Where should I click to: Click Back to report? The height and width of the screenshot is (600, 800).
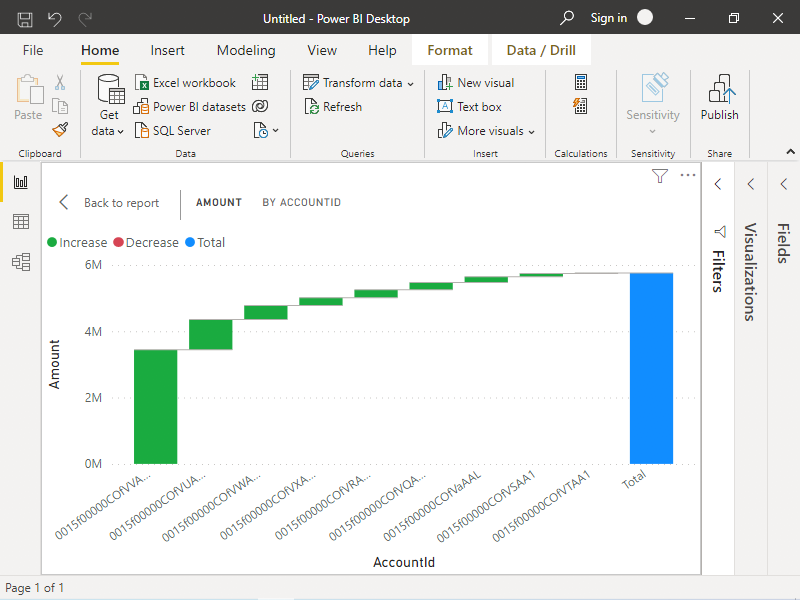pyautogui.click(x=109, y=203)
